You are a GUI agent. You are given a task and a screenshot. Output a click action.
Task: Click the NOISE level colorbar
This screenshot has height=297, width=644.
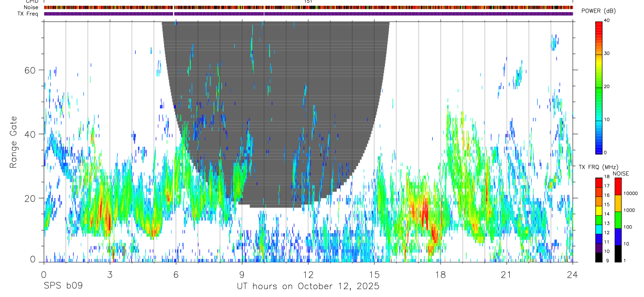(x=618, y=220)
